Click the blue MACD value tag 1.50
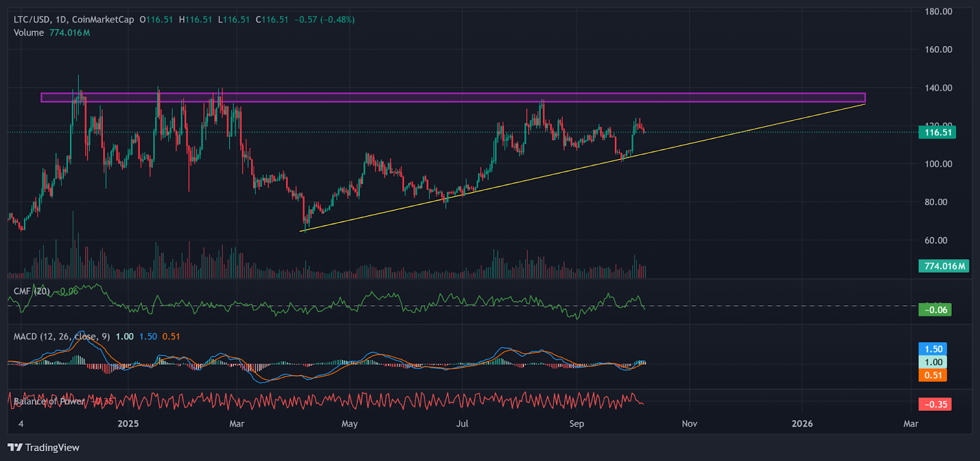 coord(933,349)
